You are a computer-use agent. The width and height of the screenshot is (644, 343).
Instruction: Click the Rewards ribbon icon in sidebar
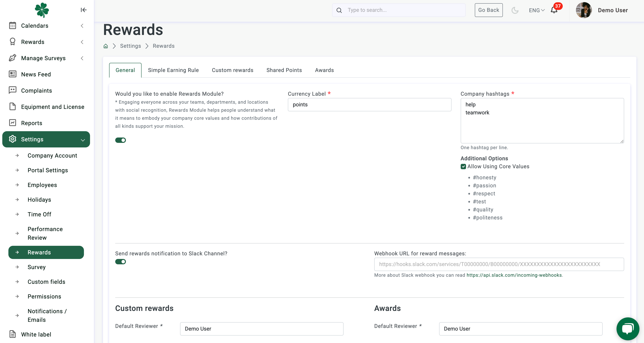click(13, 42)
